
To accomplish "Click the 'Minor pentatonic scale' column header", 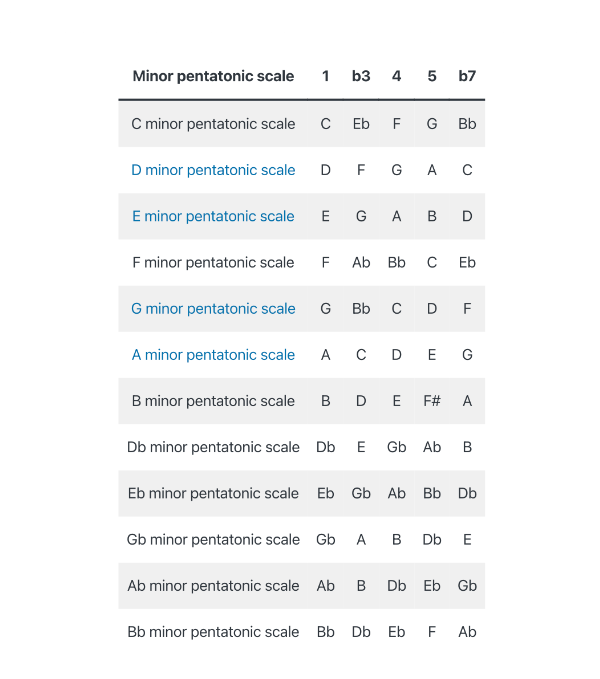I will click(x=213, y=76).
